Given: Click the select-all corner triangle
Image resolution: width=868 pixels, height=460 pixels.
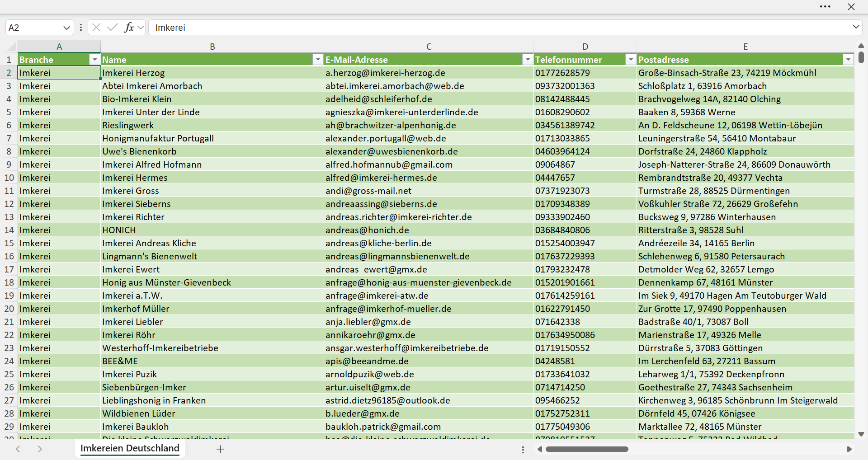Looking at the screenshot, I should coord(12,47).
